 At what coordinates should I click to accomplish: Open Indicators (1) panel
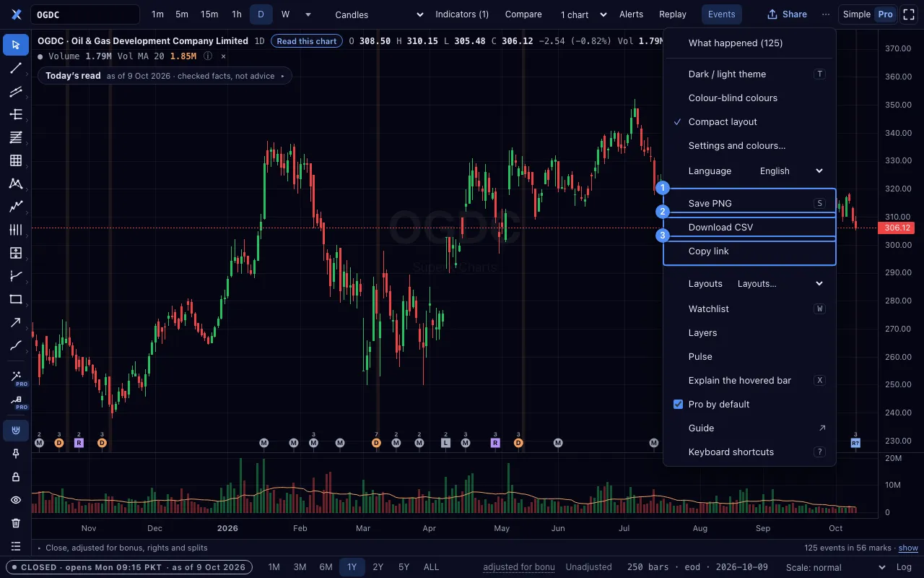tap(462, 14)
